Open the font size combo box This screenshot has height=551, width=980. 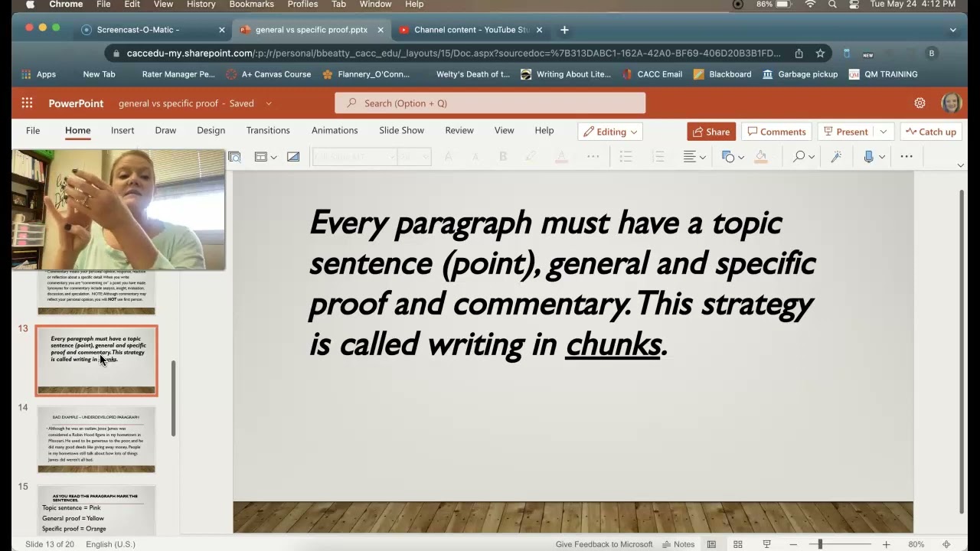pos(414,156)
